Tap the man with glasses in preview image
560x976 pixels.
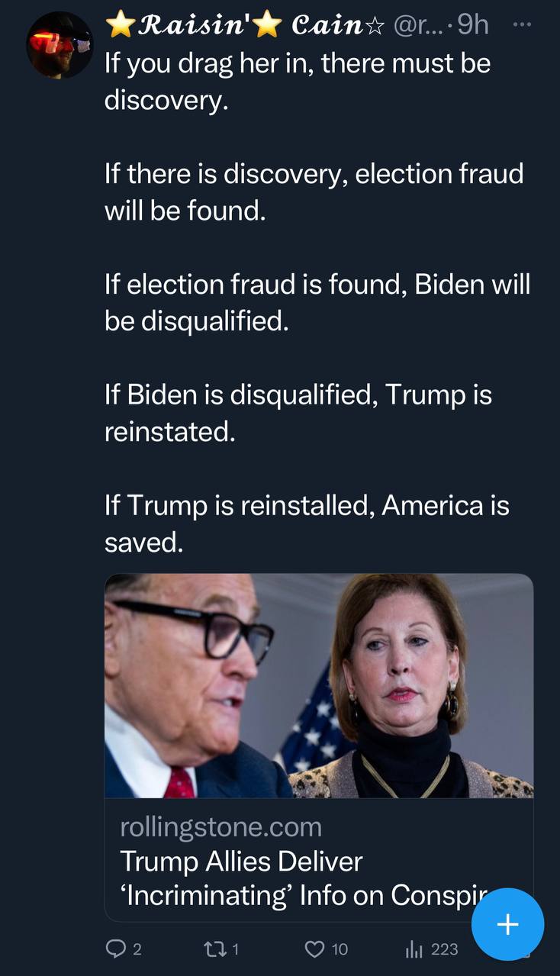pos(191,672)
